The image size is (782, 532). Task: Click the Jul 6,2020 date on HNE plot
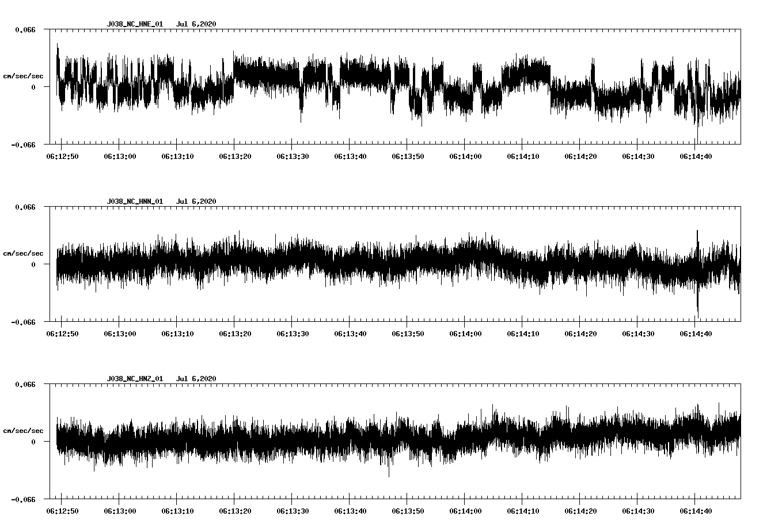pos(196,24)
